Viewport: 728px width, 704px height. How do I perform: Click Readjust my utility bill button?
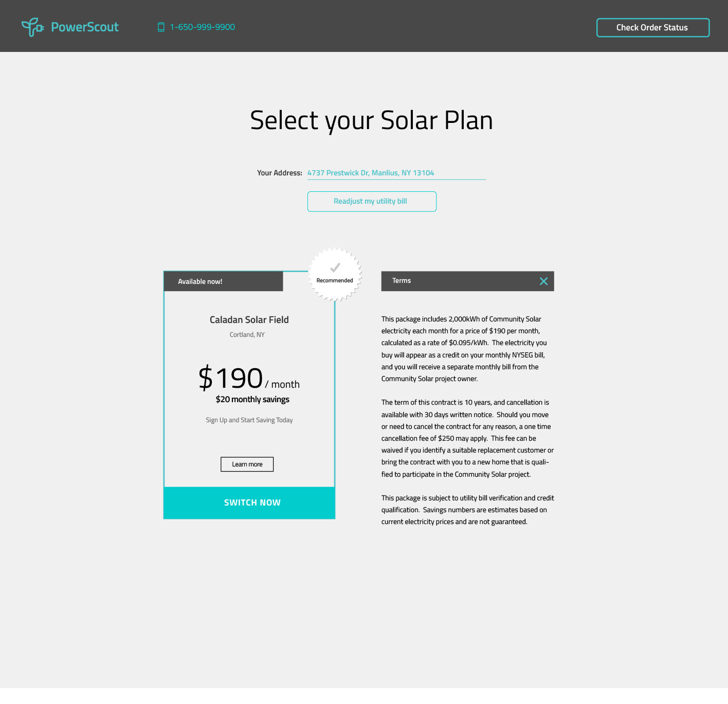(372, 202)
